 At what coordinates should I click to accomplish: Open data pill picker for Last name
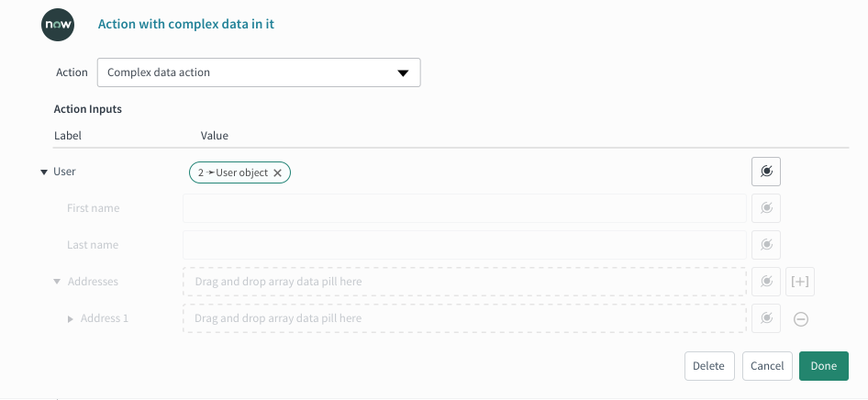[766, 245]
